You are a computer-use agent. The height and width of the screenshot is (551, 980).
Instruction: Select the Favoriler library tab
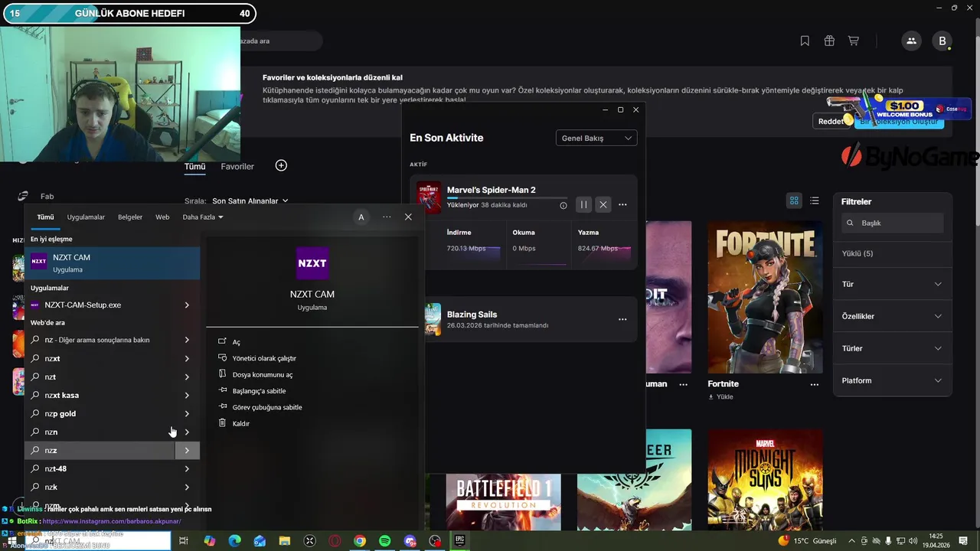[x=237, y=166]
